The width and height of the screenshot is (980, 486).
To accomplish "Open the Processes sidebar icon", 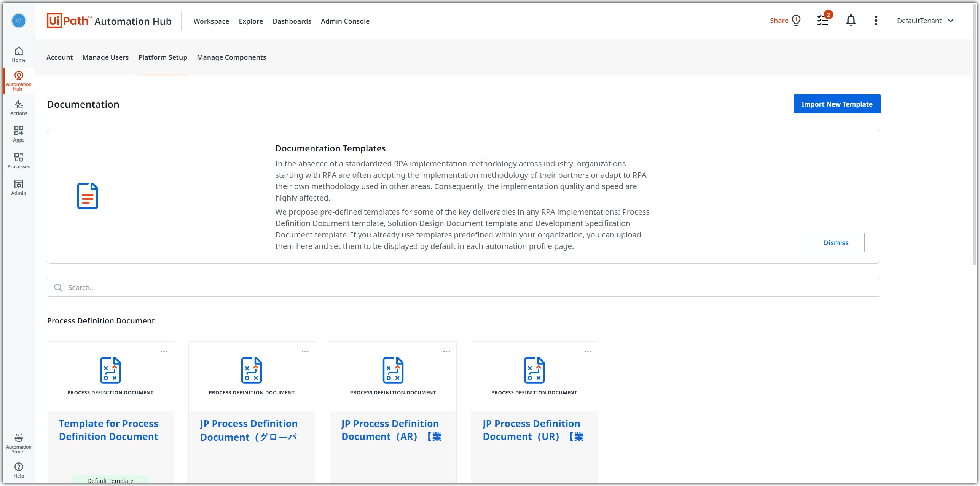I will (19, 161).
